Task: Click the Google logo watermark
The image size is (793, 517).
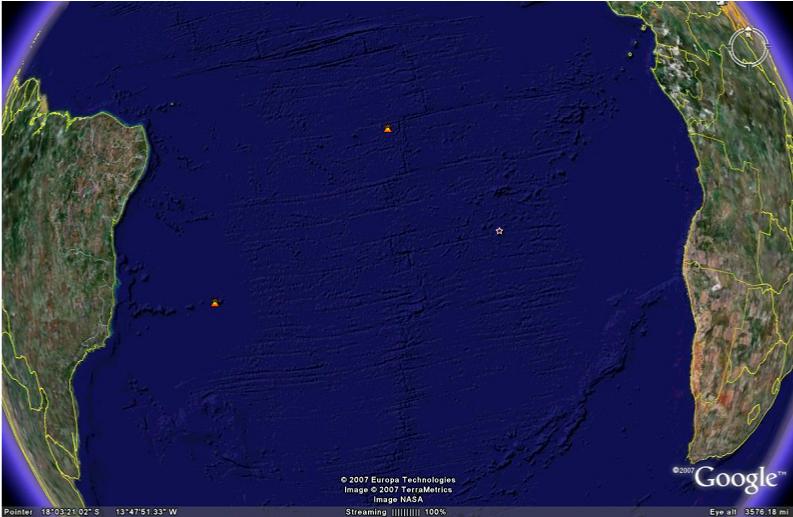Action: (736, 478)
